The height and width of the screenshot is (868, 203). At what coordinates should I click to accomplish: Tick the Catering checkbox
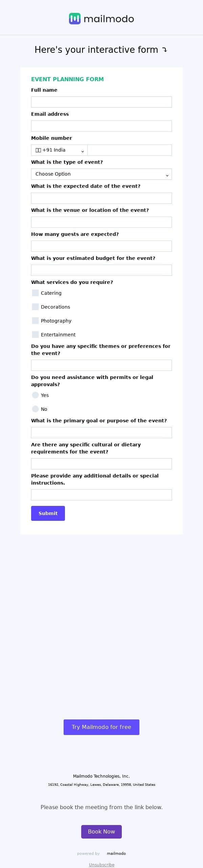click(x=35, y=293)
